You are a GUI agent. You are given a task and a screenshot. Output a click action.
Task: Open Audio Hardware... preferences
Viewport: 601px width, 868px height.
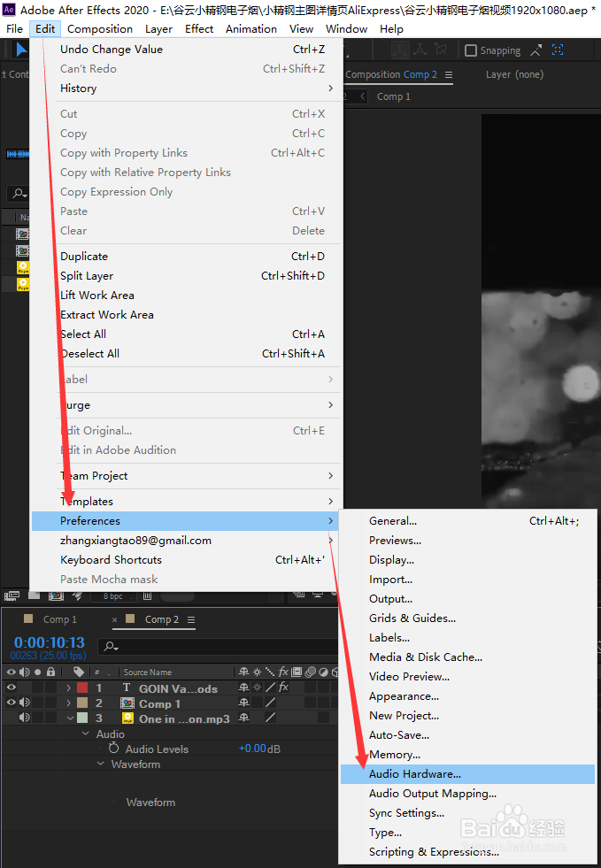(x=467, y=774)
